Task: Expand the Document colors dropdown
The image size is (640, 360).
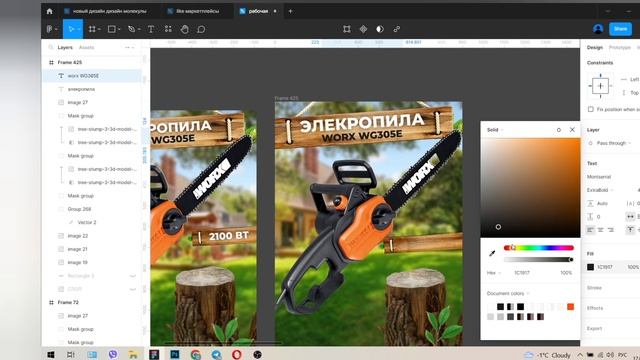Action: [x=507, y=293]
